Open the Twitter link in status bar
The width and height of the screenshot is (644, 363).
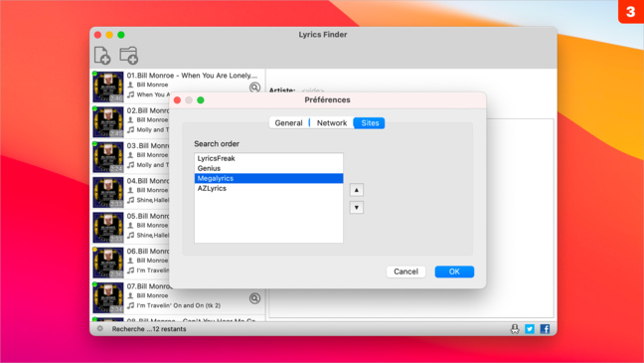coord(530,329)
